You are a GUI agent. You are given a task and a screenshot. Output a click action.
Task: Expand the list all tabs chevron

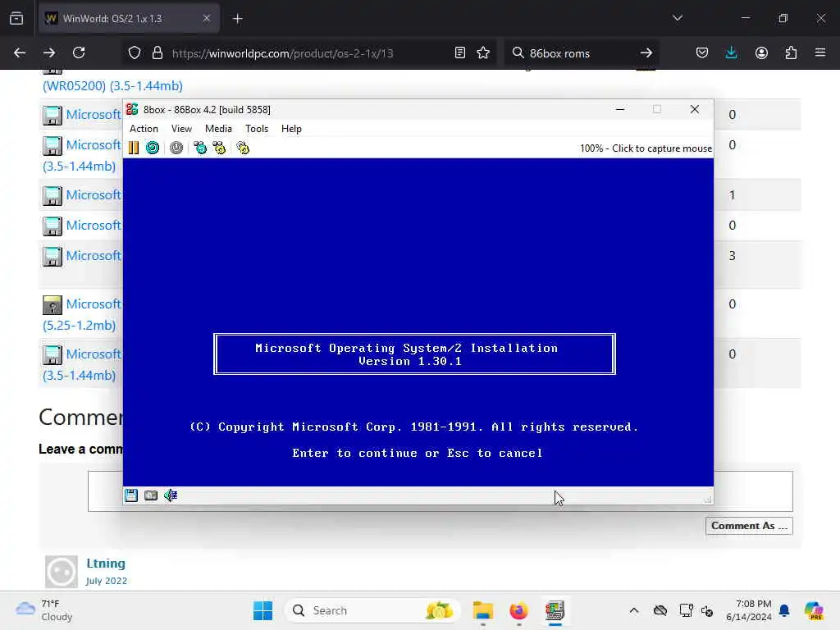[677, 18]
